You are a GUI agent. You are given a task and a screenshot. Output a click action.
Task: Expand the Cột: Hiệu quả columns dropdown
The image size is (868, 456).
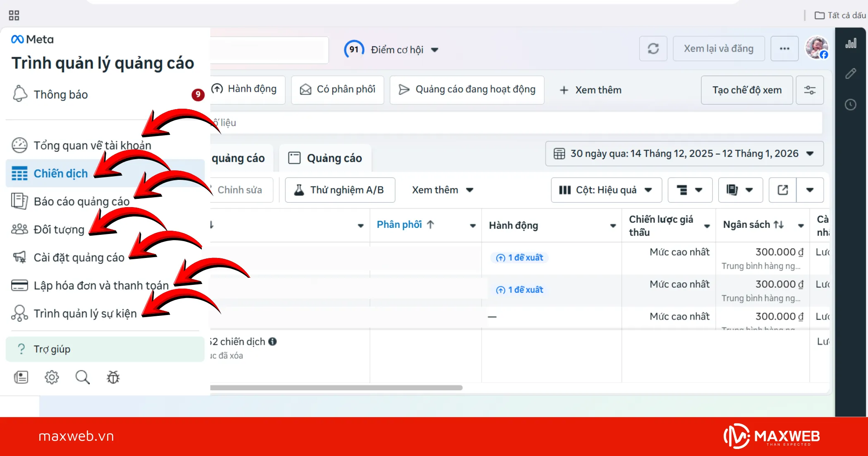click(x=606, y=190)
